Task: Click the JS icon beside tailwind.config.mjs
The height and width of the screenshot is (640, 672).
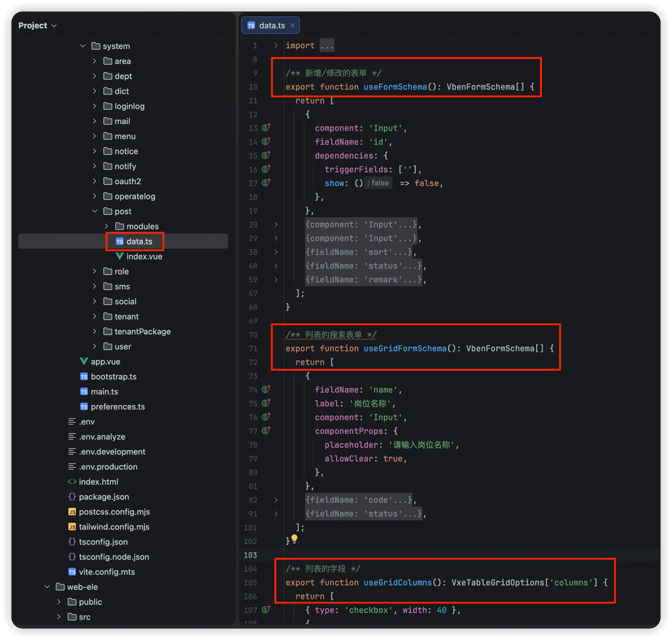Action: (72, 527)
